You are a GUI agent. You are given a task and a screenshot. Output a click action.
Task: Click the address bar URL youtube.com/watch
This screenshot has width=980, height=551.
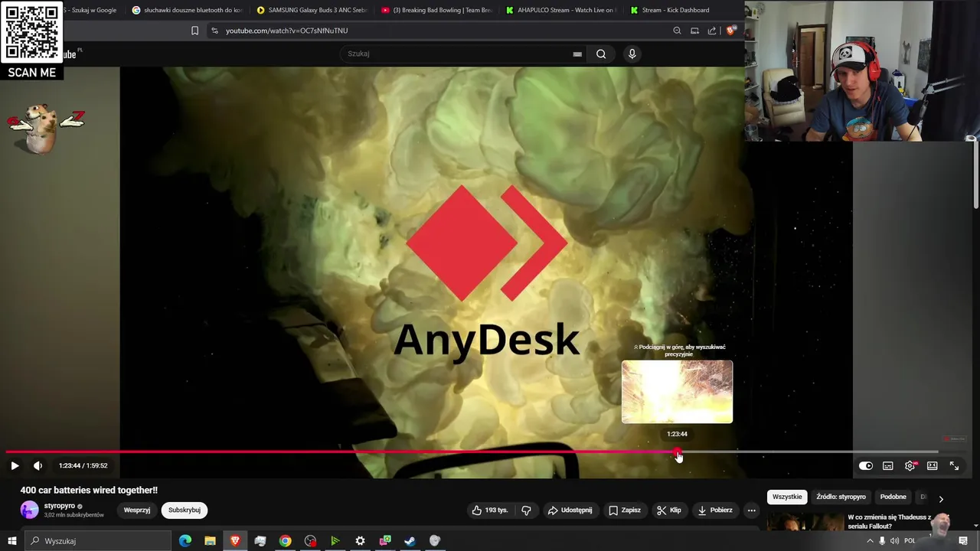click(286, 31)
